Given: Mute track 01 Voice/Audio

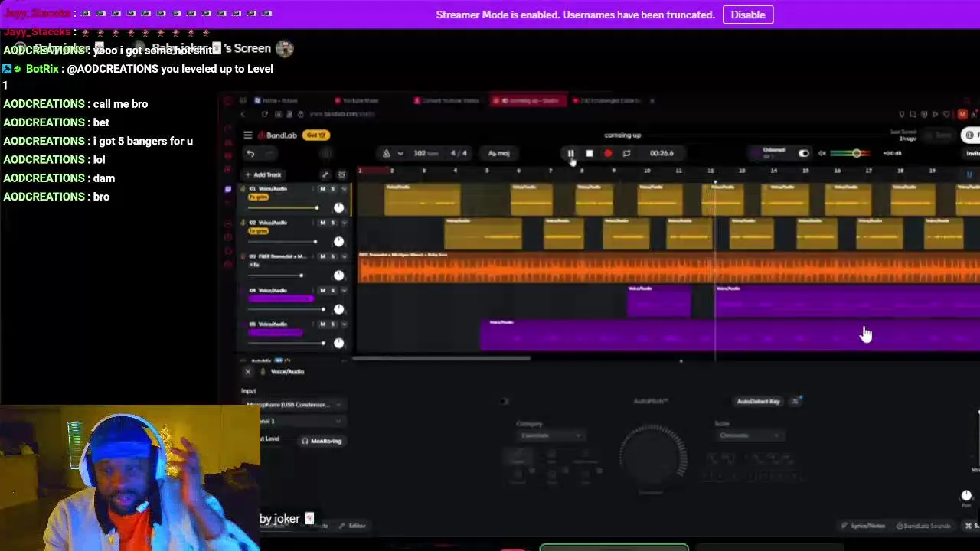Looking at the screenshot, I should click(322, 189).
